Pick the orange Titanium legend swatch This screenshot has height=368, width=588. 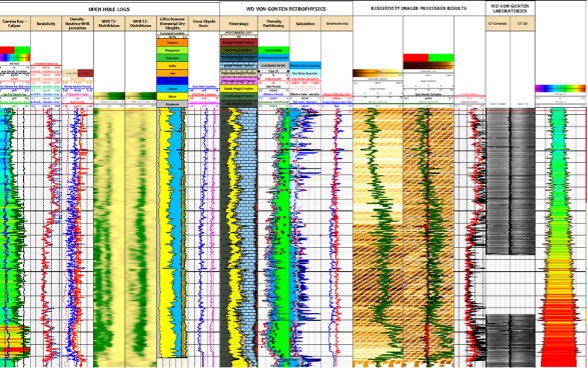[172, 43]
